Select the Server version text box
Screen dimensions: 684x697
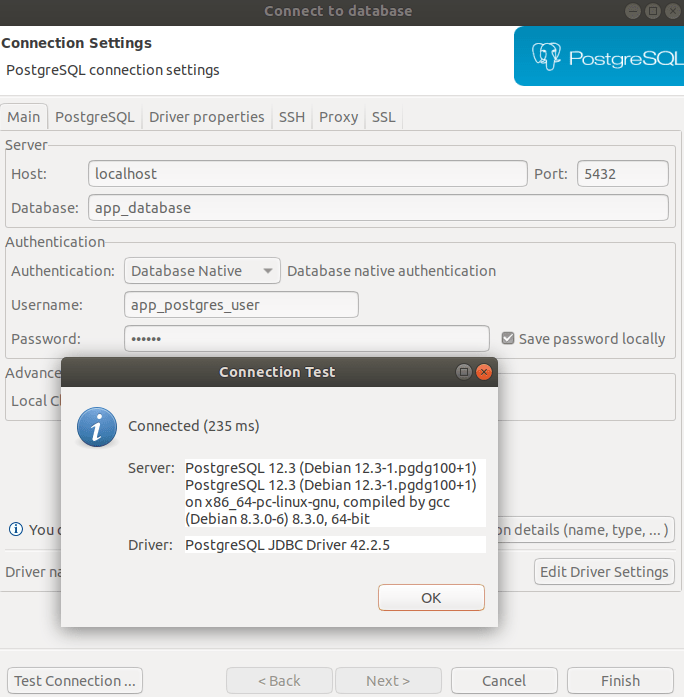tap(335, 493)
